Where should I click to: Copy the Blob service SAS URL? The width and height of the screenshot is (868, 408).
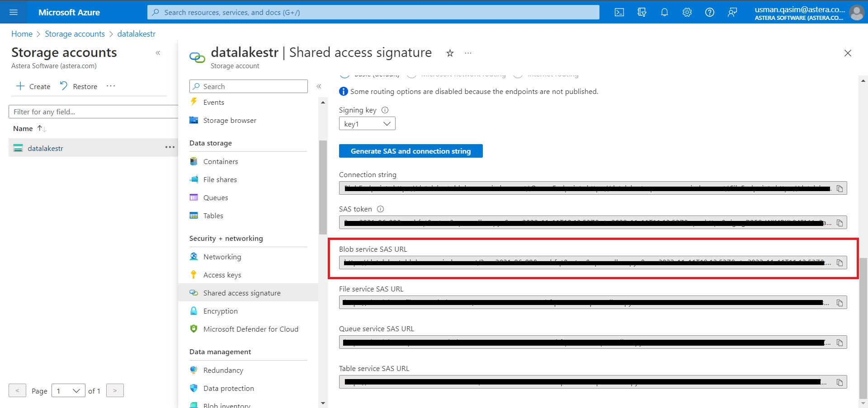840,263
